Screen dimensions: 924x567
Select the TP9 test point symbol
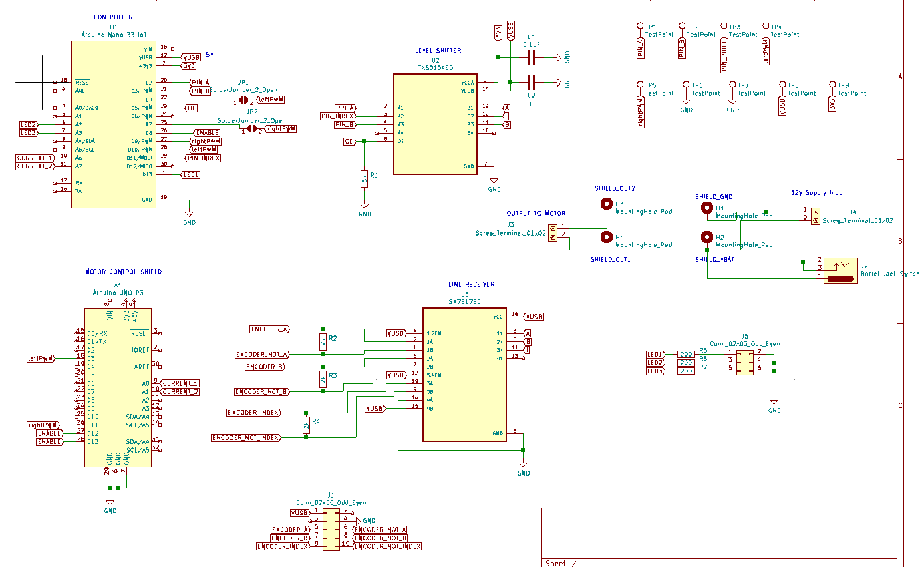832,85
